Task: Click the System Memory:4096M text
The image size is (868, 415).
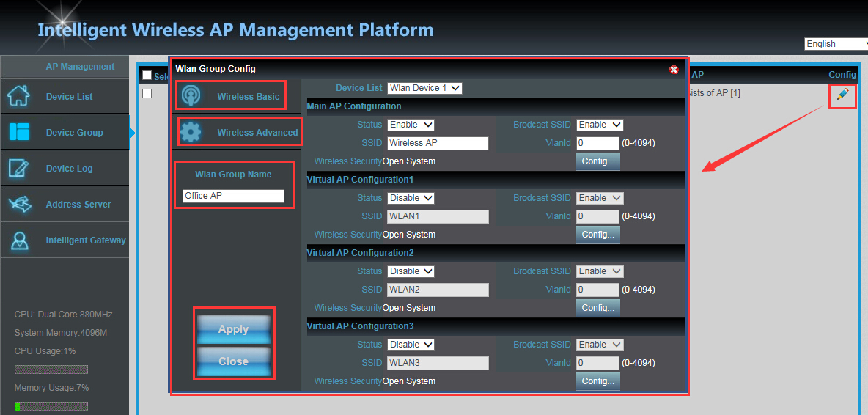Action: pos(60,333)
